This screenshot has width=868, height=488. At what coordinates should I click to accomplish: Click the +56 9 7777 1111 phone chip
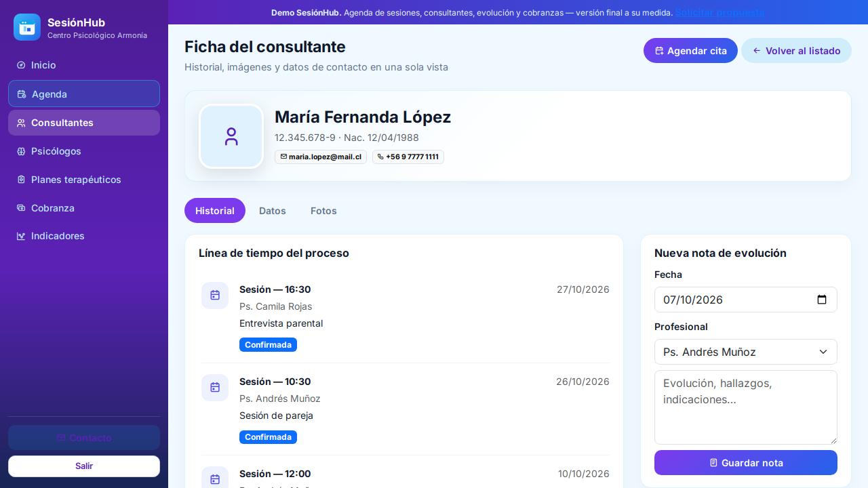pyautogui.click(x=408, y=157)
